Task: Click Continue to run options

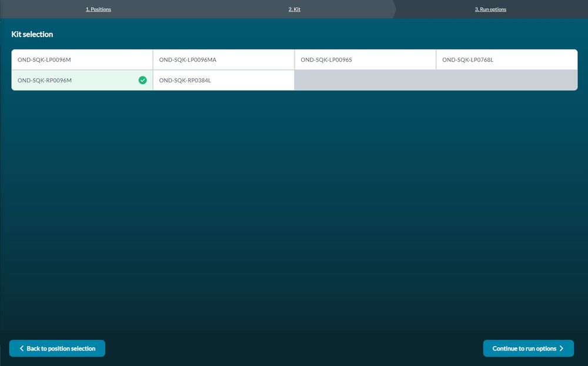Action: (x=529, y=348)
